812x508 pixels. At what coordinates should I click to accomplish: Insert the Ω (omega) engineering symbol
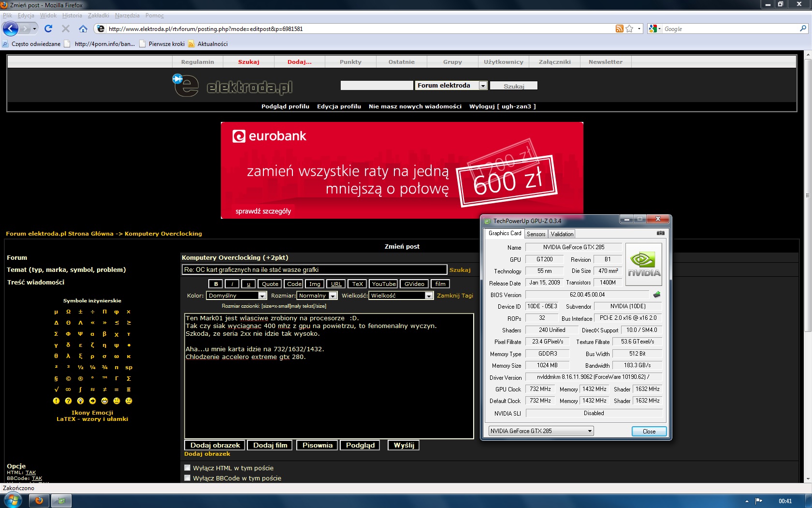pos(68,312)
